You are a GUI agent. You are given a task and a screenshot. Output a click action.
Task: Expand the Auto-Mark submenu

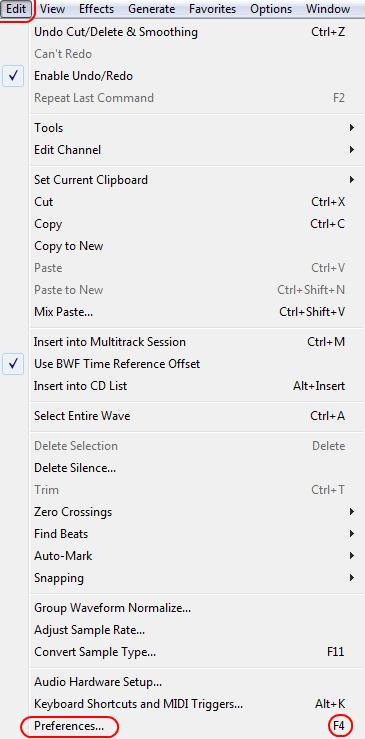point(189,556)
